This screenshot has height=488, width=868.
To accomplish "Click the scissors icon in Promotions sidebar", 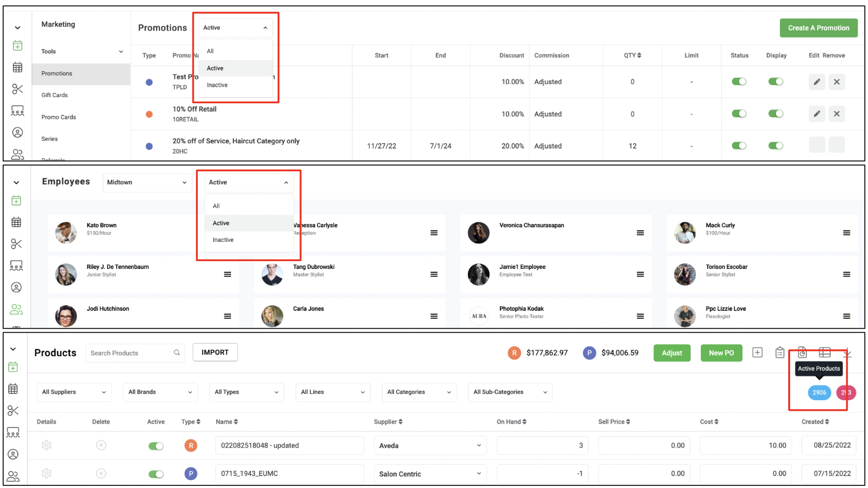I will click(x=18, y=89).
